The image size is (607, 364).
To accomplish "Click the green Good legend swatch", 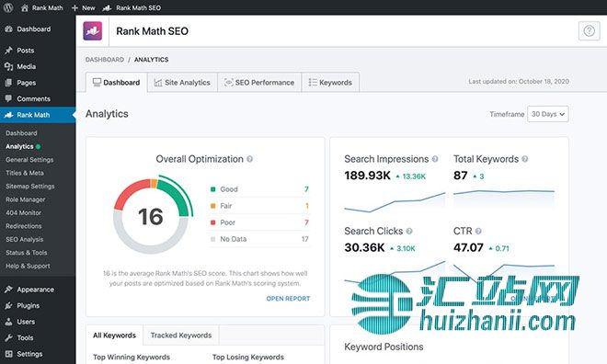I will pos(212,189).
